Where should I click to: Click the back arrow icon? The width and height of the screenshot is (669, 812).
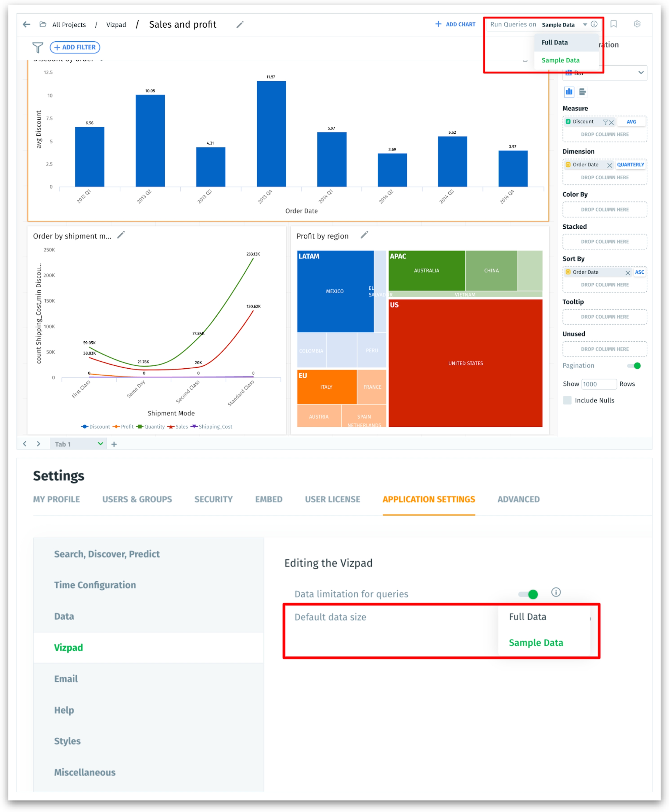(26, 25)
